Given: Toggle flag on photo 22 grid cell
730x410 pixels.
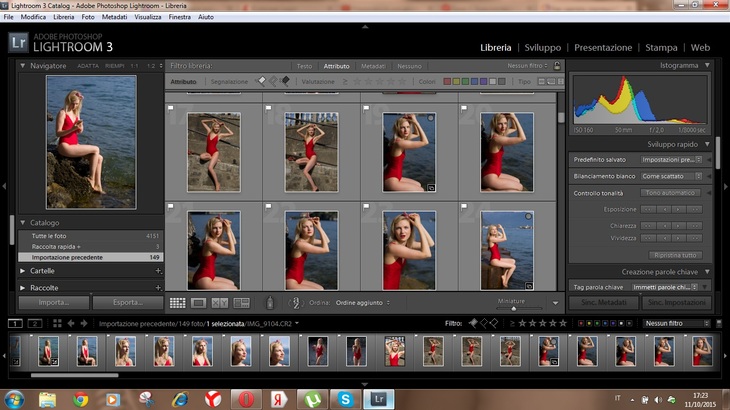Looking at the screenshot, I should 269,206.
